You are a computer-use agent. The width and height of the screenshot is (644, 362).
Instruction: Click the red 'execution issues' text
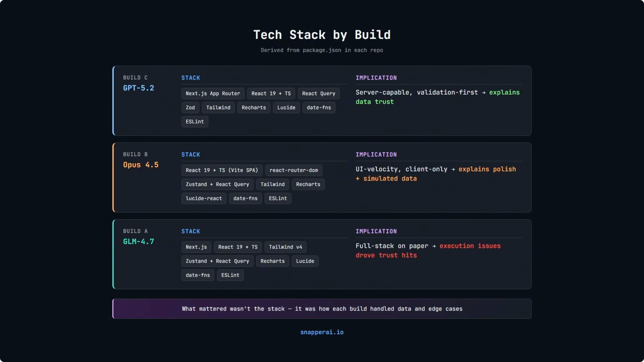click(x=470, y=246)
